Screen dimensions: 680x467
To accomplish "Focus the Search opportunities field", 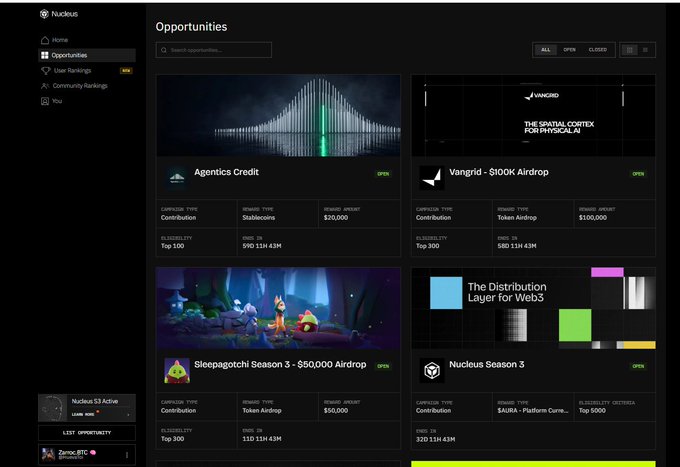I will click(214, 50).
